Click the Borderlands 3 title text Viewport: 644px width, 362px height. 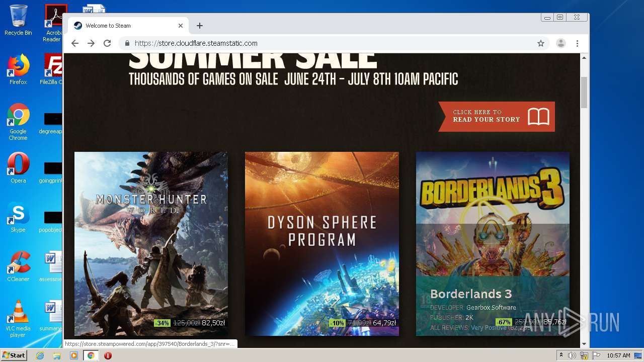click(x=471, y=294)
